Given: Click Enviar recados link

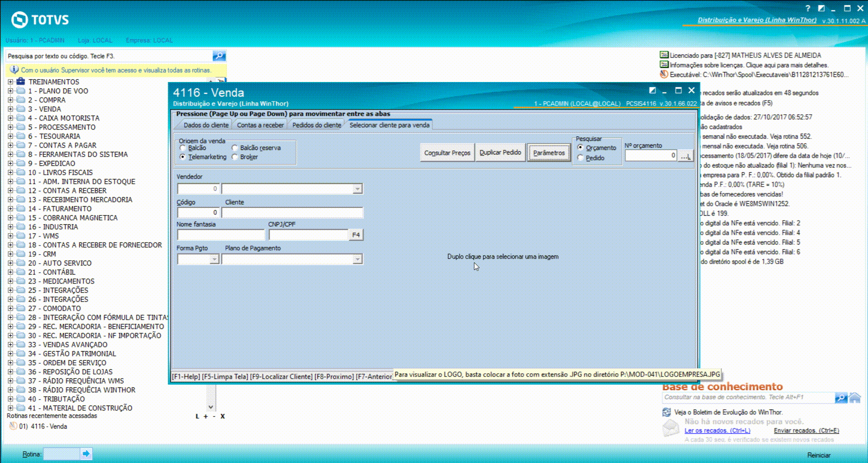Looking at the screenshot, I should click(x=806, y=430).
